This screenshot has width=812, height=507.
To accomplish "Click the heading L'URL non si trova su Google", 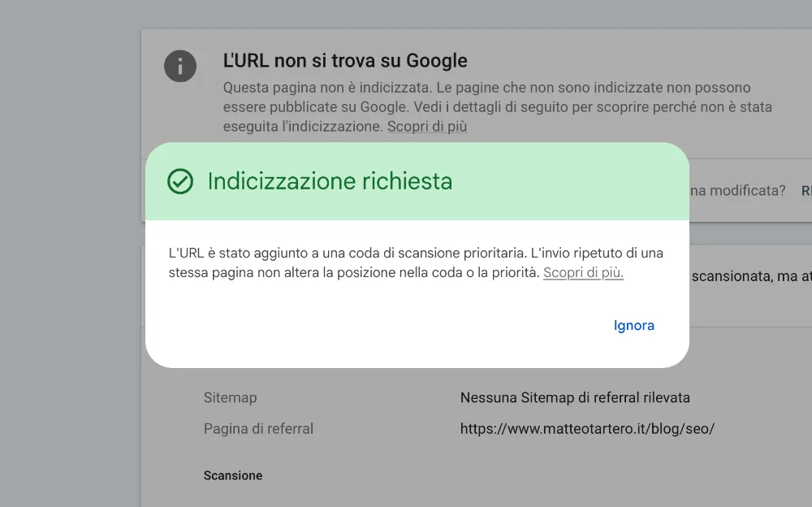I will point(345,61).
